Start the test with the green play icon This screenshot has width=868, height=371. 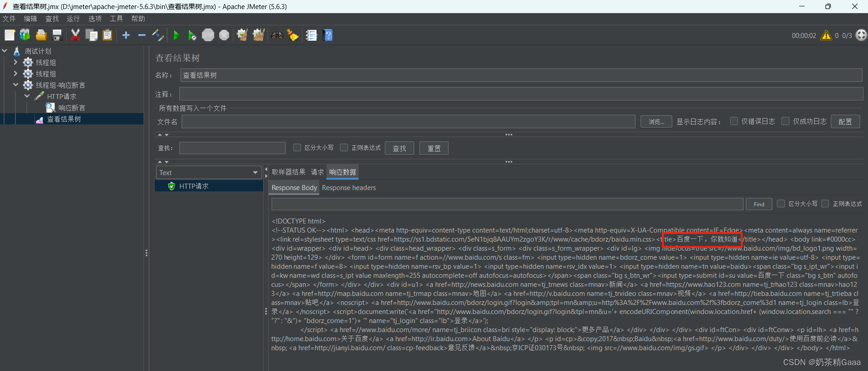pyautogui.click(x=177, y=35)
